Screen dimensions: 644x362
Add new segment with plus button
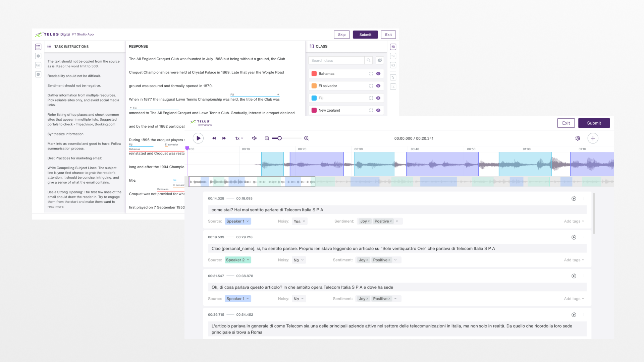click(593, 138)
